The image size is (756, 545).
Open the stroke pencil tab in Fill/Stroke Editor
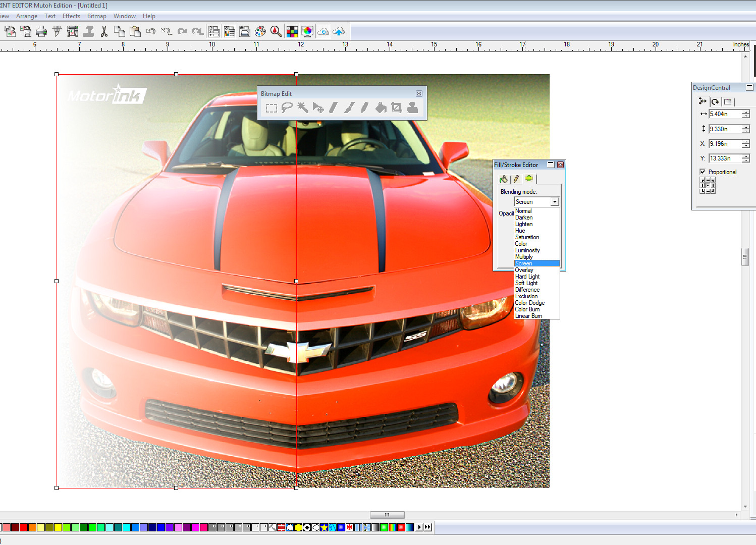coord(516,179)
